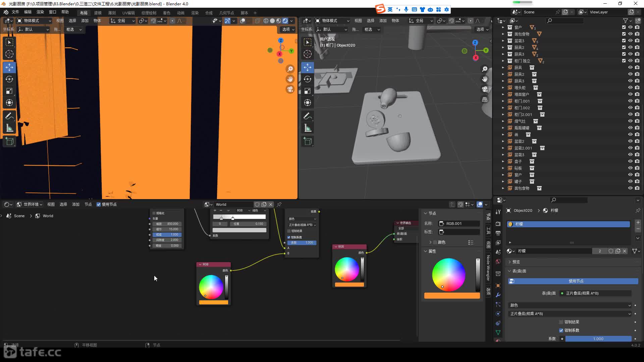This screenshot has width=644, height=362.
Task: Click orange color swatch in node sidebar
Action: click(452, 296)
